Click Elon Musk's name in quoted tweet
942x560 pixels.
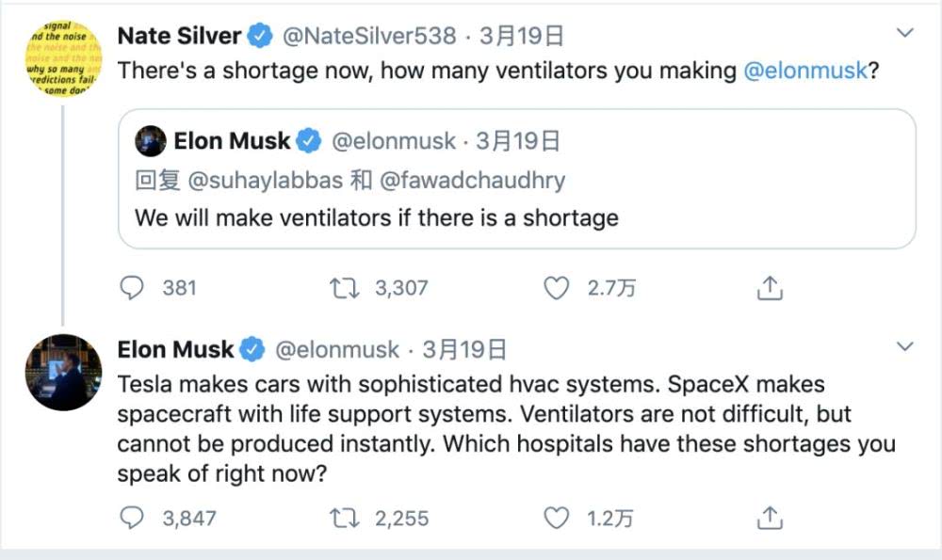[233, 141]
